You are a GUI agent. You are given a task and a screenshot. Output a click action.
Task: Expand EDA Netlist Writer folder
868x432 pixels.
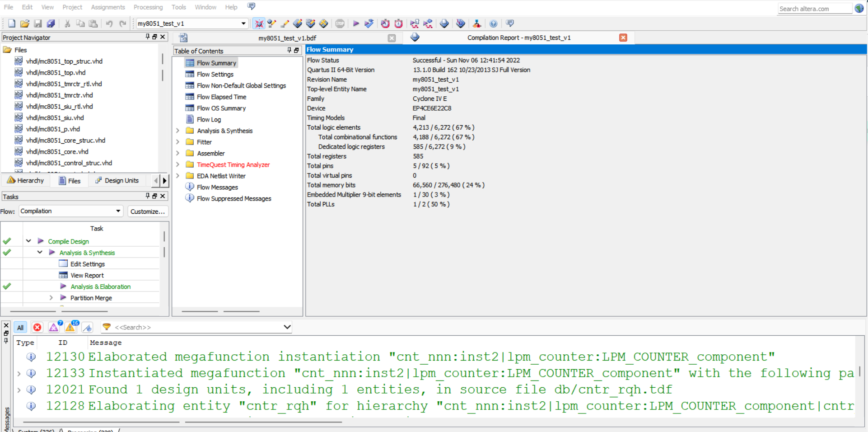[177, 176]
